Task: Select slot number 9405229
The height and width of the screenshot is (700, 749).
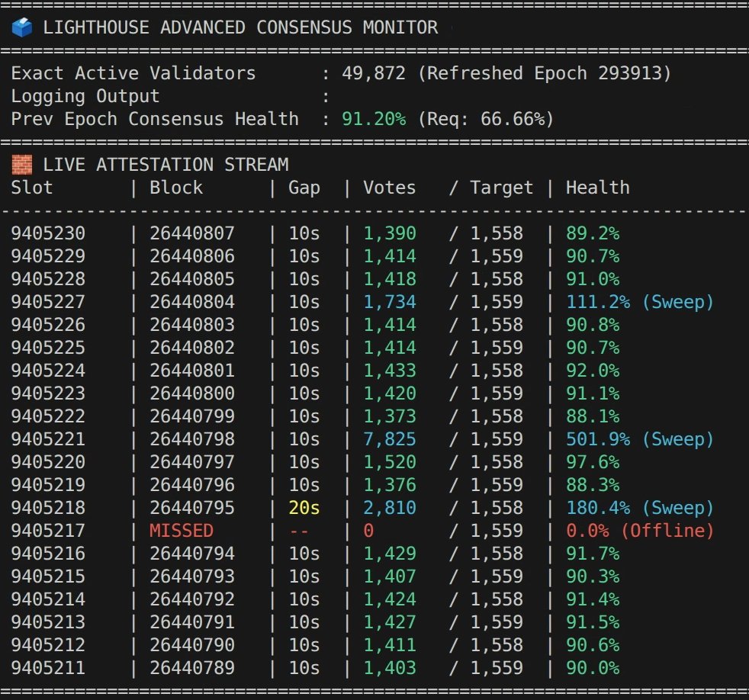Action: coord(48,256)
